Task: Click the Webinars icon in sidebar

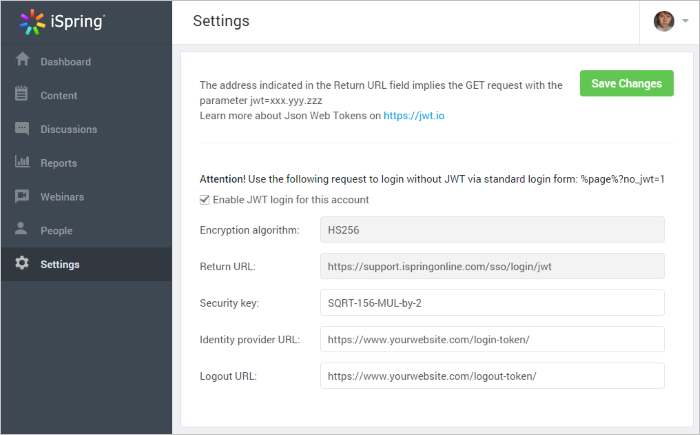Action: point(22,196)
